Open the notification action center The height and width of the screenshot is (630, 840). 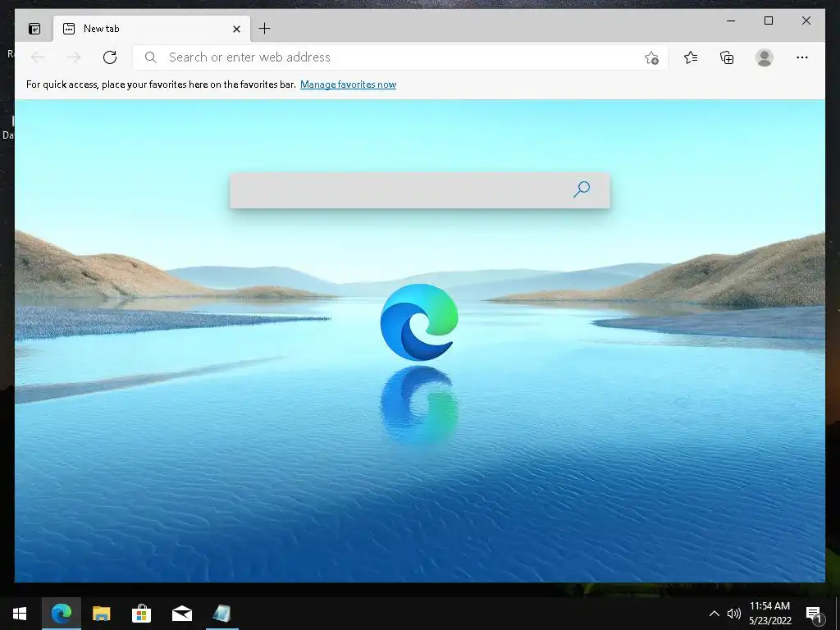tap(815, 614)
